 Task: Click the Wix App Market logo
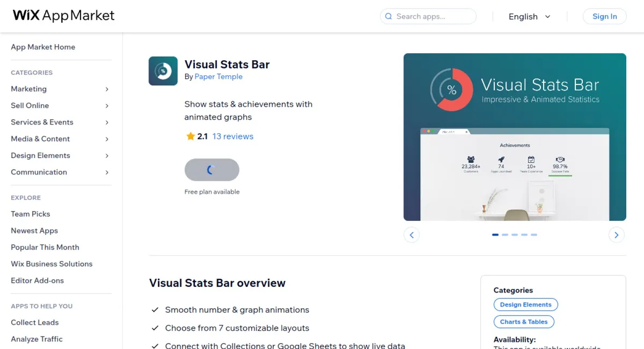63,15
